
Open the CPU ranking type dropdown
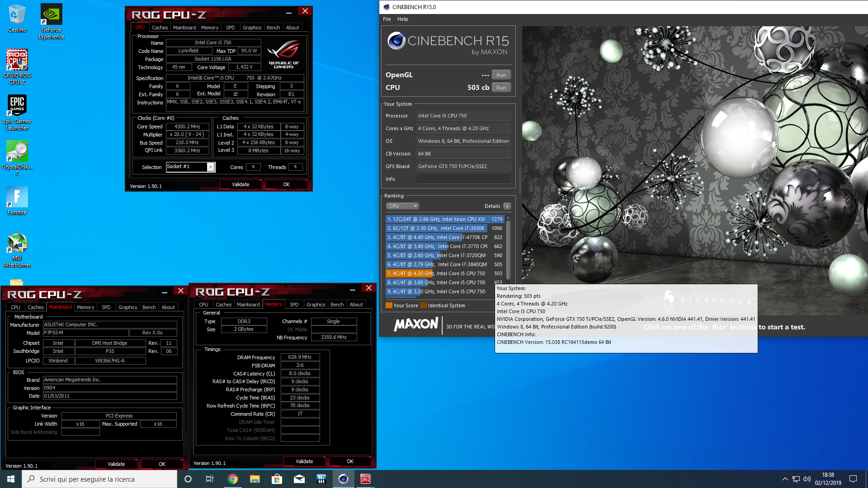tap(402, 206)
